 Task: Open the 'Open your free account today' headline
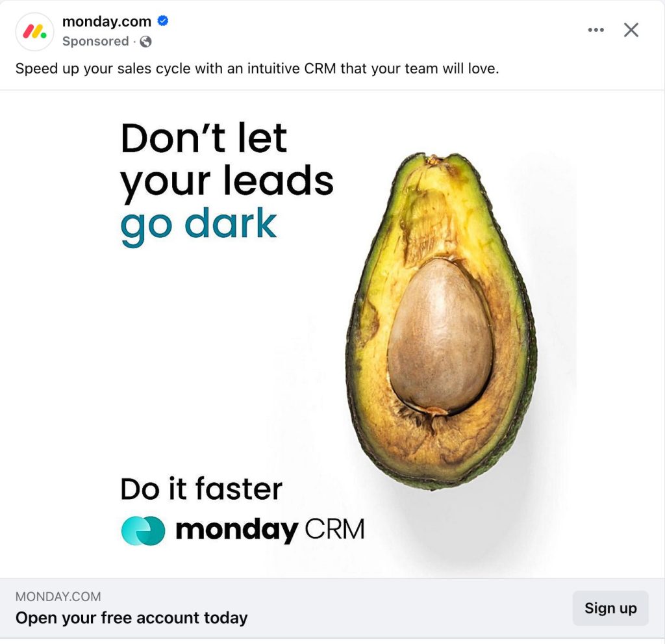pyautogui.click(x=131, y=617)
